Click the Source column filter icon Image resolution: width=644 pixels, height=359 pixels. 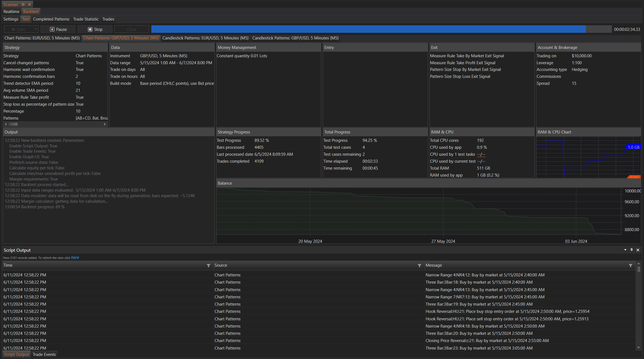[419, 266]
